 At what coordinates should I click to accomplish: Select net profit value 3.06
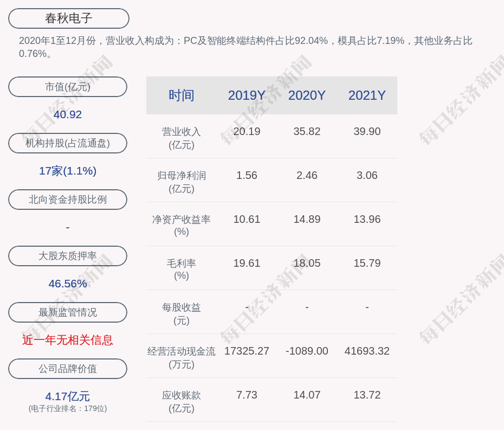point(367,175)
